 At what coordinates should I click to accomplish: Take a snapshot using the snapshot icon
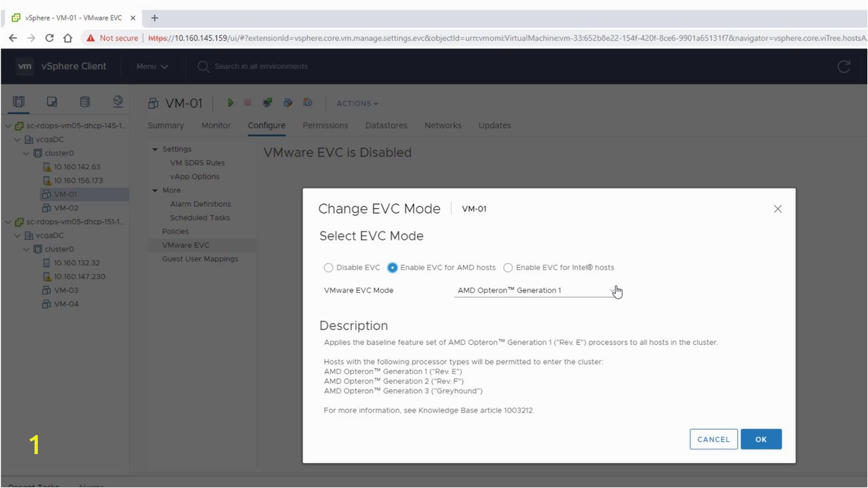[x=308, y=103]
